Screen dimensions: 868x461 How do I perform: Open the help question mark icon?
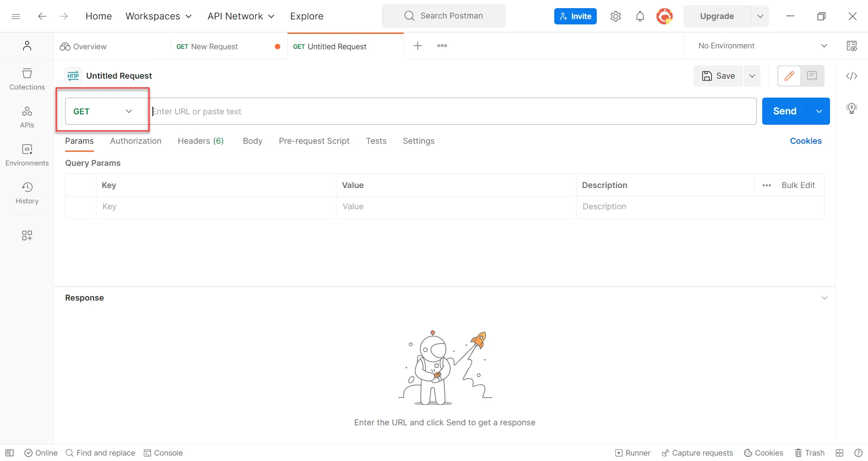[x=859, y=453]
